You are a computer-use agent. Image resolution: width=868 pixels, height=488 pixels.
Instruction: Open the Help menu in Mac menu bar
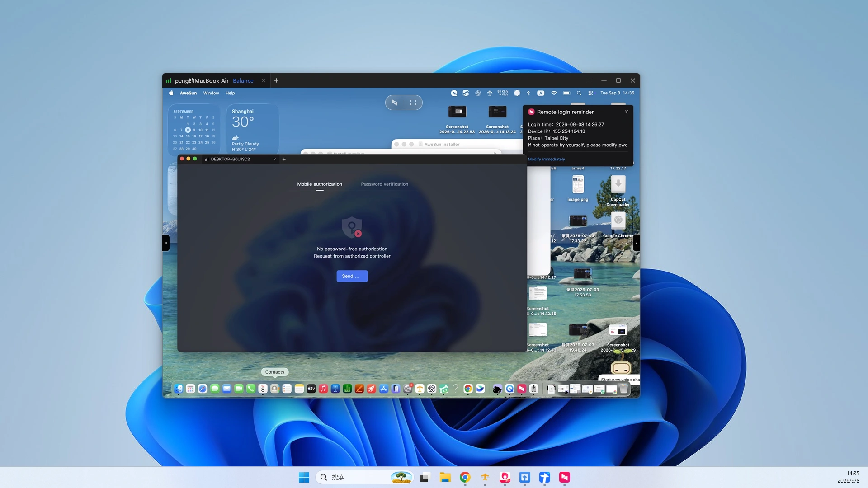[x=230, y=93]
